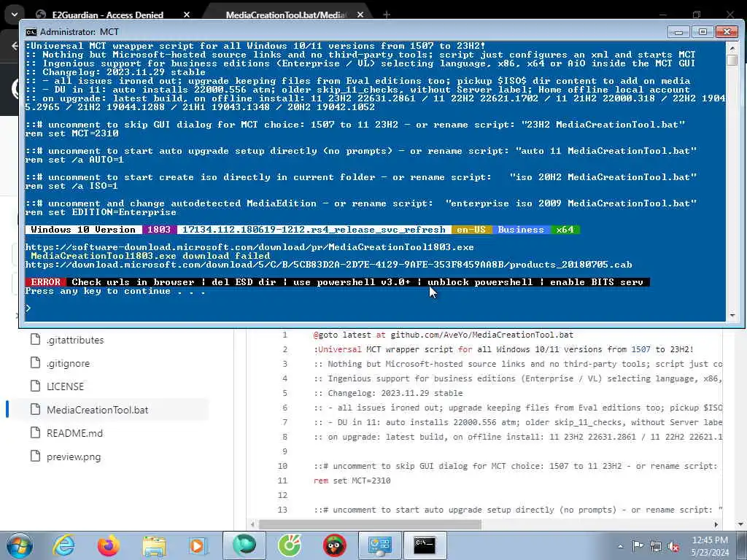Click the 1803 version label in console
747x560 pixels.
point(159,230)
